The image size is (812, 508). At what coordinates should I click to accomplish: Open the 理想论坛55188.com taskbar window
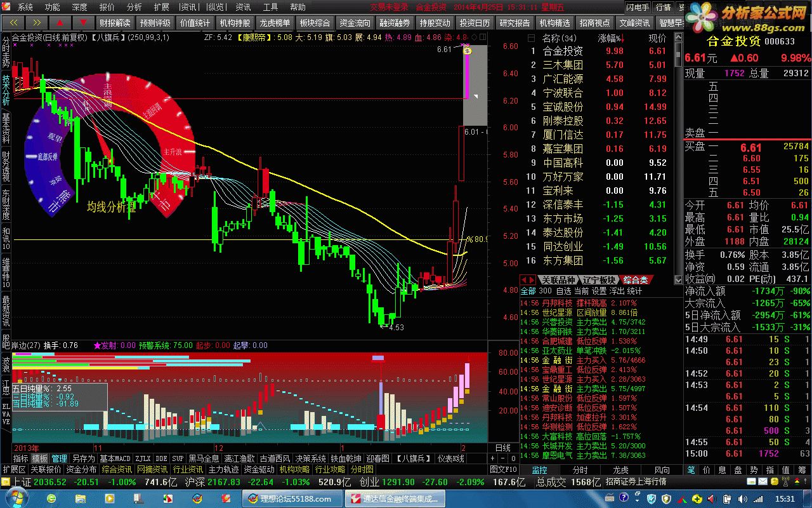pyautogui.click(x=291, y=498)
